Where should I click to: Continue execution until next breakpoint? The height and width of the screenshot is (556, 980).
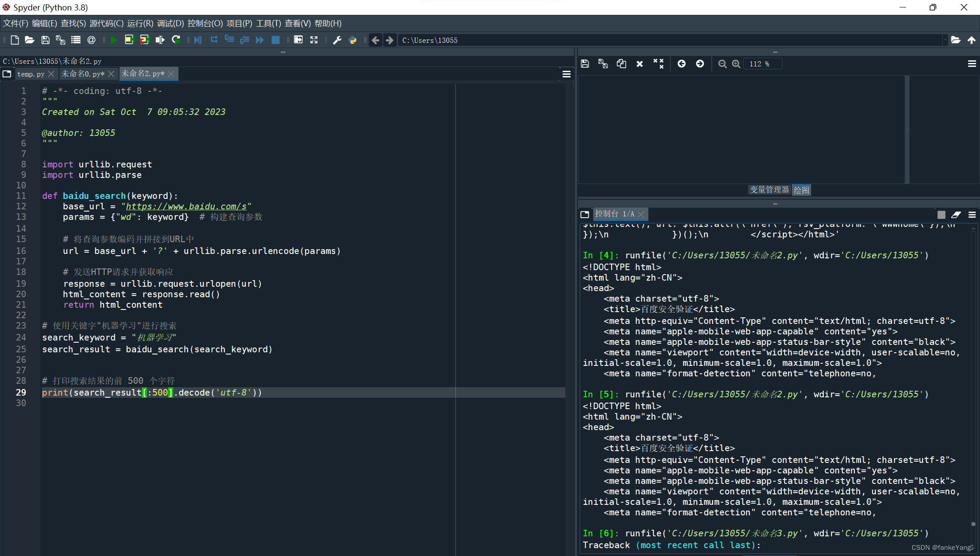click(x=260, y=40)
